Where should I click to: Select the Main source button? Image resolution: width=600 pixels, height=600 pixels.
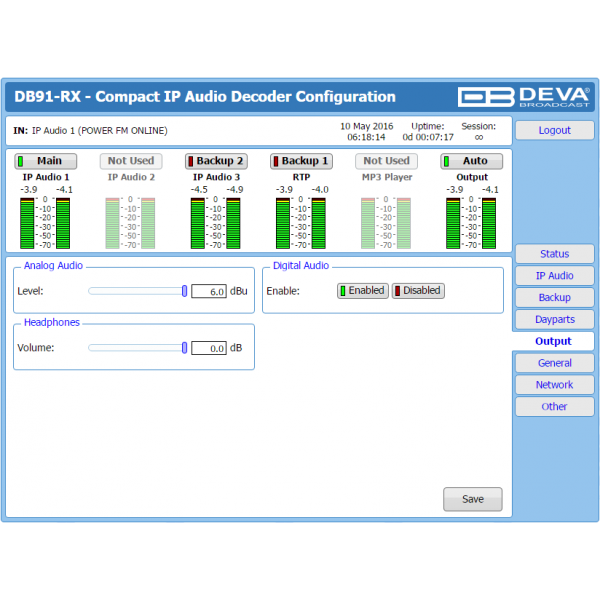[x=46, y=161]
